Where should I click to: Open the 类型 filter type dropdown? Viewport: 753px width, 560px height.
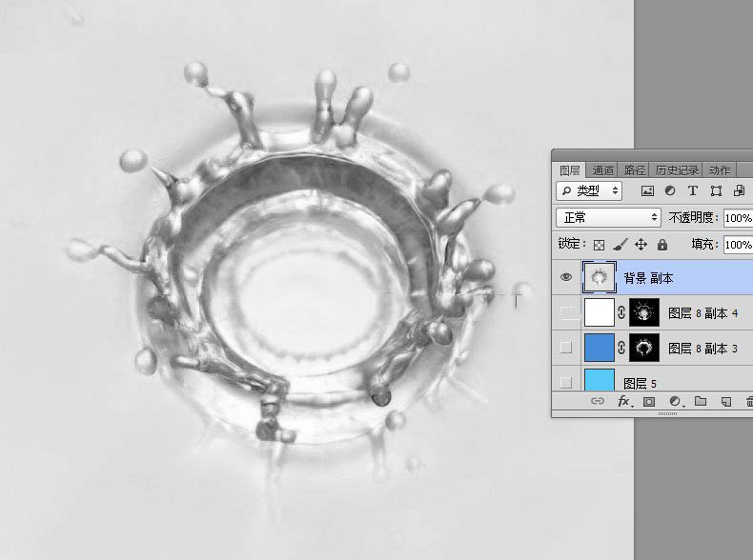tap(589, 191)
